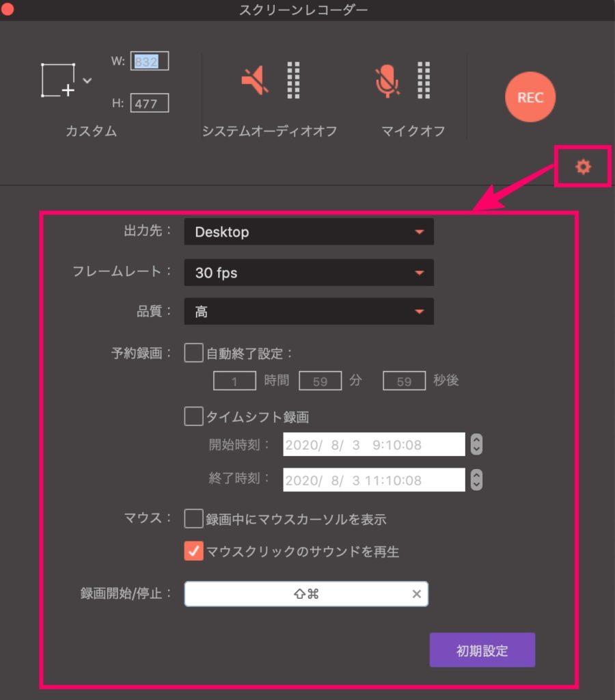Enable the タイムシフト録画 checkbox
The image size is (615, 700).
pos(193,416)
